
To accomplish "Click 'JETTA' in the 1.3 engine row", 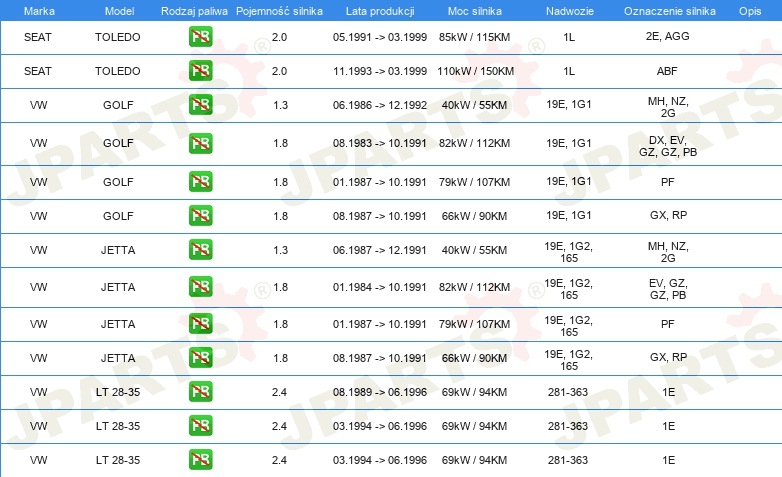I will (x=118, y=250).
